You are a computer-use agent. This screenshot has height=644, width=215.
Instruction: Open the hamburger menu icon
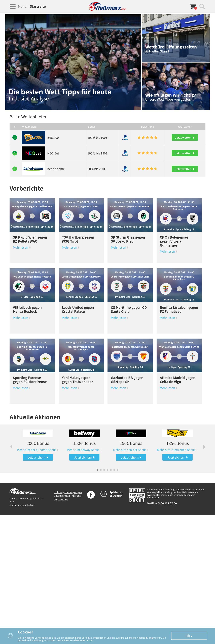pyautogui.click(x=13, y=7)
